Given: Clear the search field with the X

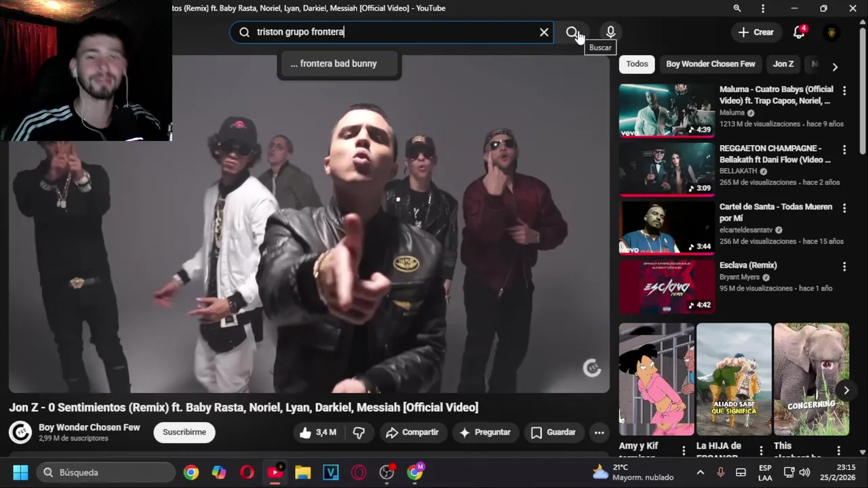Looking at the screenshot, I should point(544,32).
